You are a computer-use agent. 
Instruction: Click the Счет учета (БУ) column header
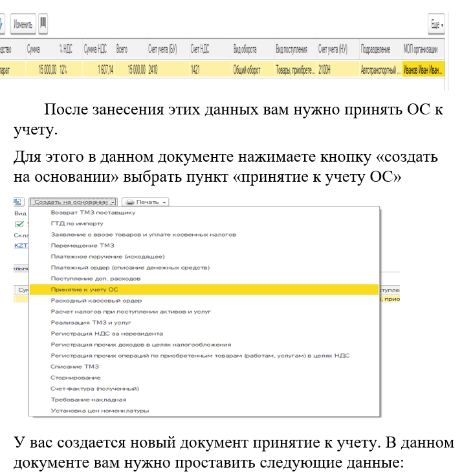168,49
